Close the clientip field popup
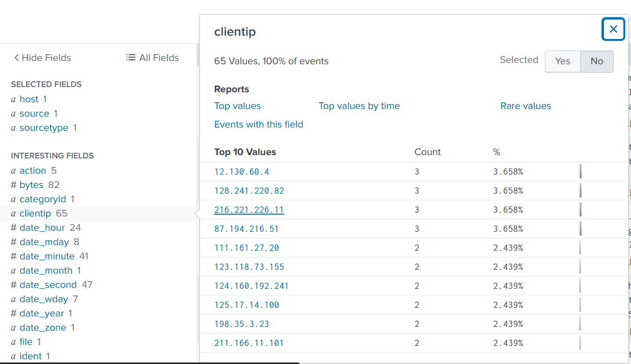The height and width of the screenshot is (364, 631). point(613,30)
